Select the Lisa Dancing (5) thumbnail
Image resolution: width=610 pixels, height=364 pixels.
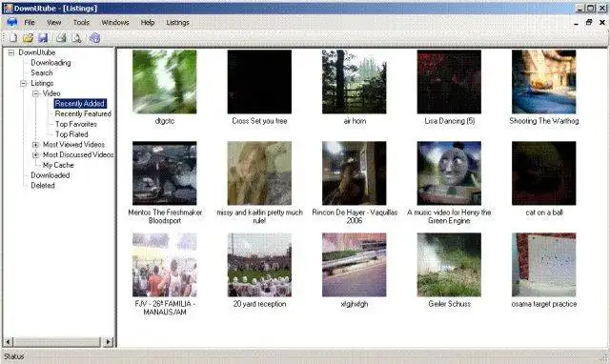point(449,82)
